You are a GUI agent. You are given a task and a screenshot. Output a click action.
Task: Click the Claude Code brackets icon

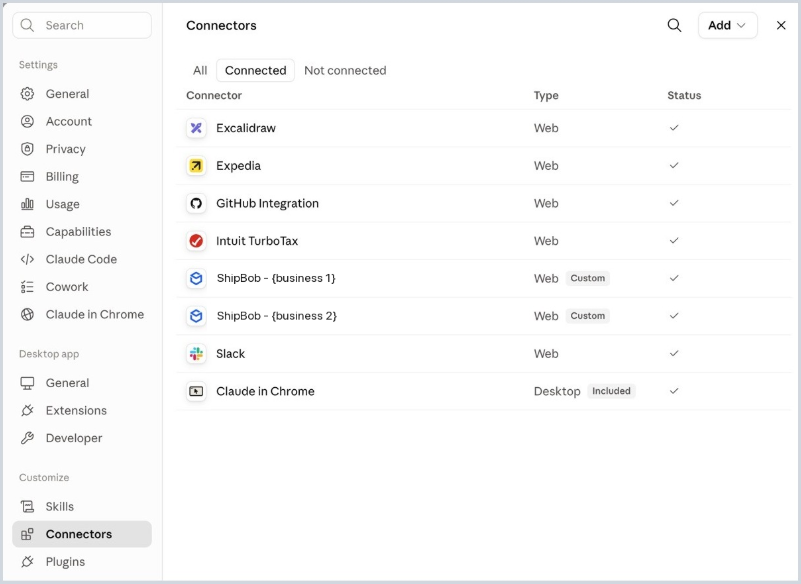click(27, 259)
